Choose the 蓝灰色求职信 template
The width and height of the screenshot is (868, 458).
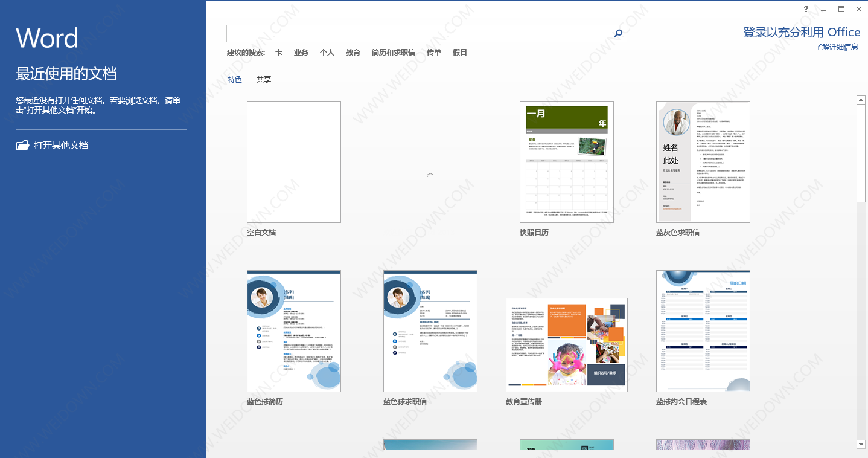[703, 162]
